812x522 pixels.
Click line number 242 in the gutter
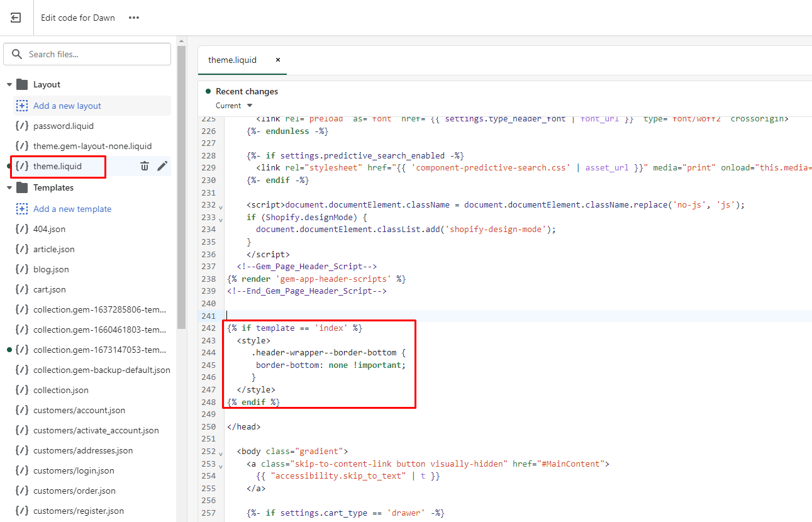[208, 328]
